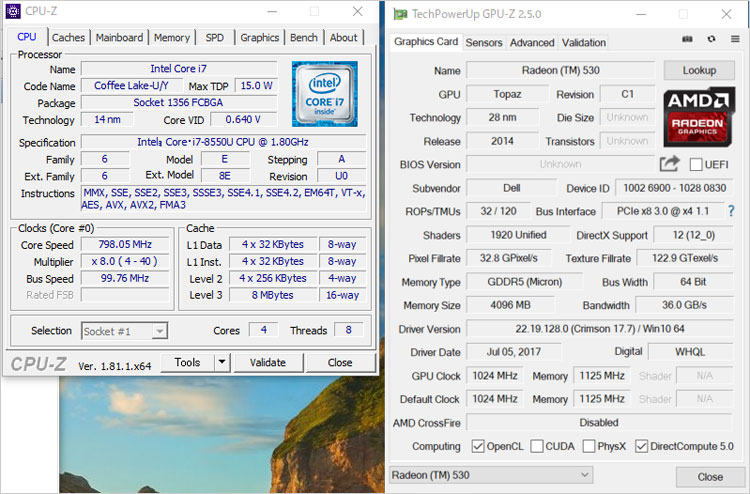
Task: Toggle the UEFI checkbox
Action: [696, 165]
